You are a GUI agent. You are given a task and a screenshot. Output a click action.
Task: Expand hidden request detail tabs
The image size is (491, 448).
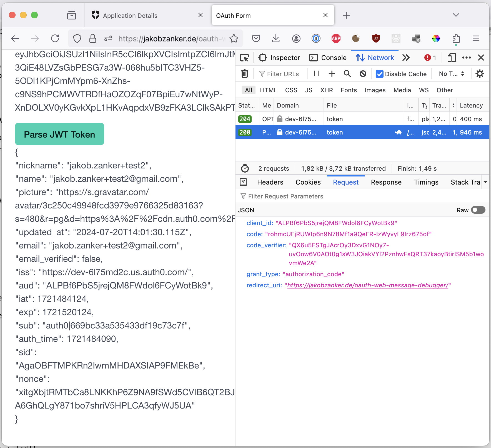pyautogui.click(x=485, y=182)
